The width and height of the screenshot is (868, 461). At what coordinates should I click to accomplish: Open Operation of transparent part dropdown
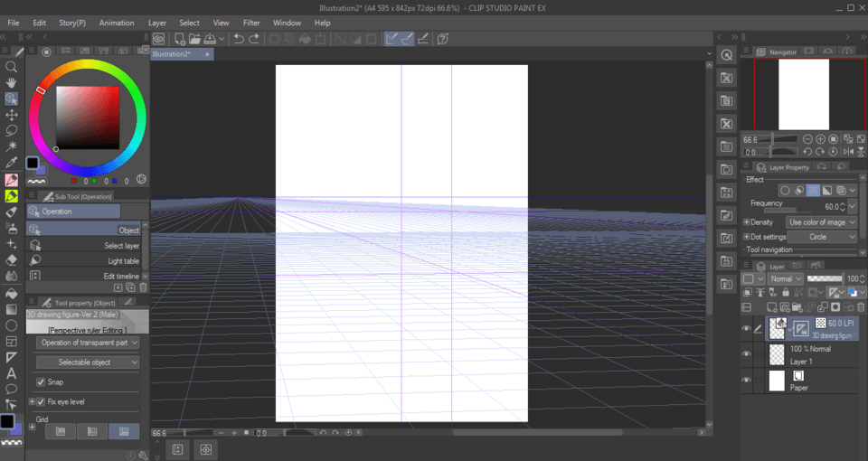[88, 343]
